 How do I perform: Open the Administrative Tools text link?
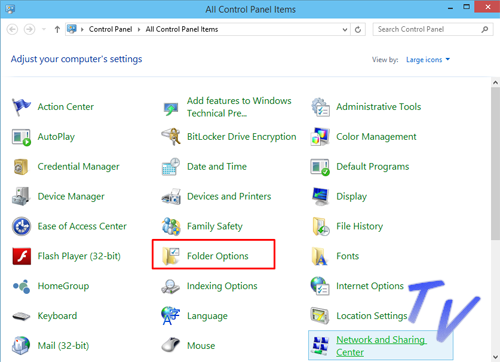coord(378,107)
